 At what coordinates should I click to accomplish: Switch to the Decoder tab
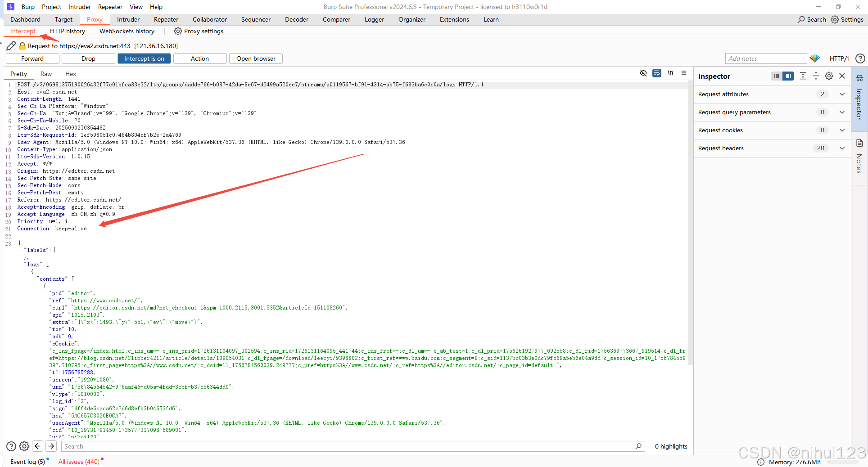pos(297,19)
